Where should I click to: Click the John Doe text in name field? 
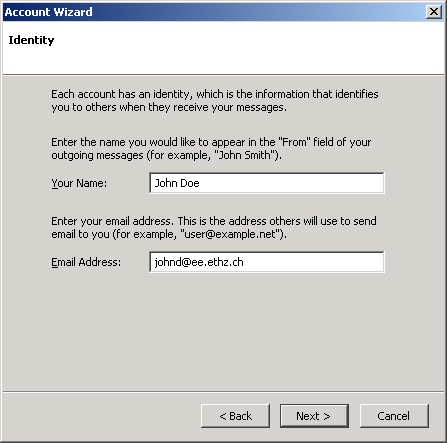click(x=177, y=183)
